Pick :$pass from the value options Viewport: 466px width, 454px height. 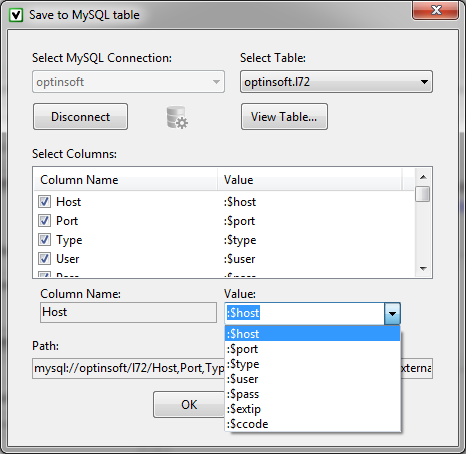pos(313,394)
